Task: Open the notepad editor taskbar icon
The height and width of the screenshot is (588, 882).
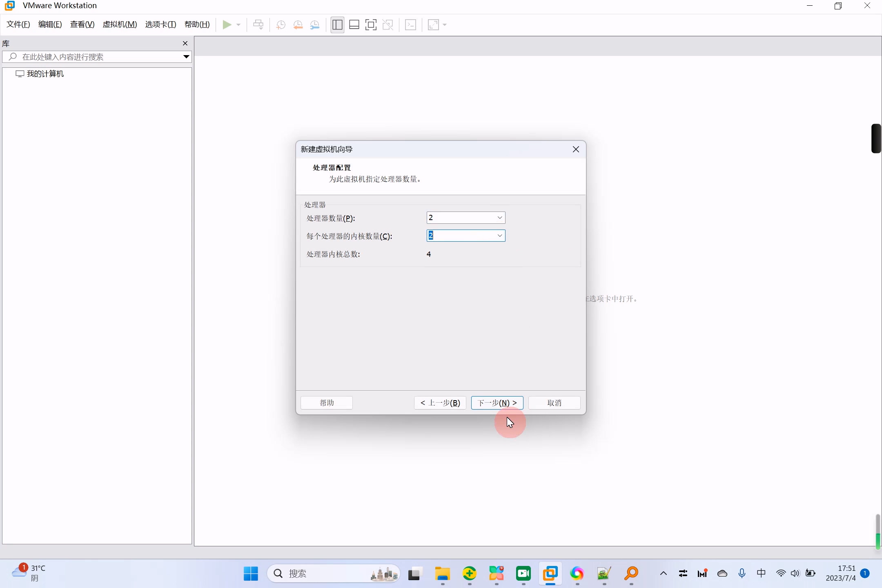Action: (604, 574)
